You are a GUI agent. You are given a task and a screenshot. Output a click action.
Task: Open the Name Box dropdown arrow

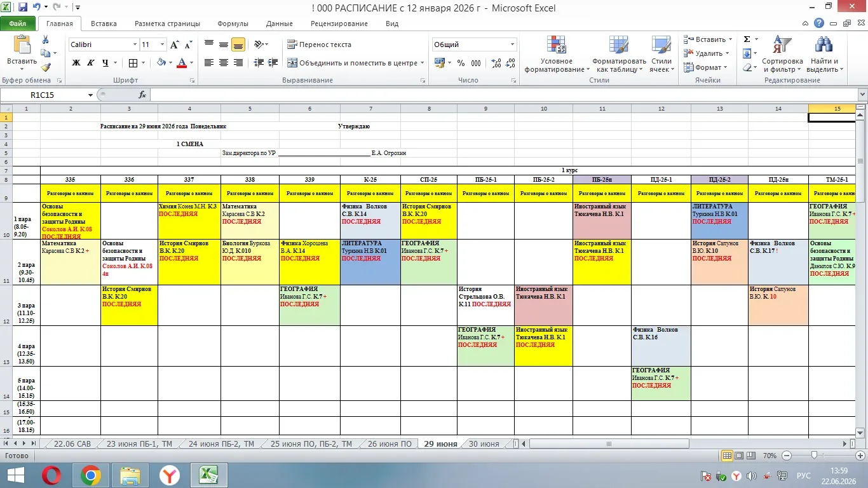pyautogui.click(x=91, y=95)
